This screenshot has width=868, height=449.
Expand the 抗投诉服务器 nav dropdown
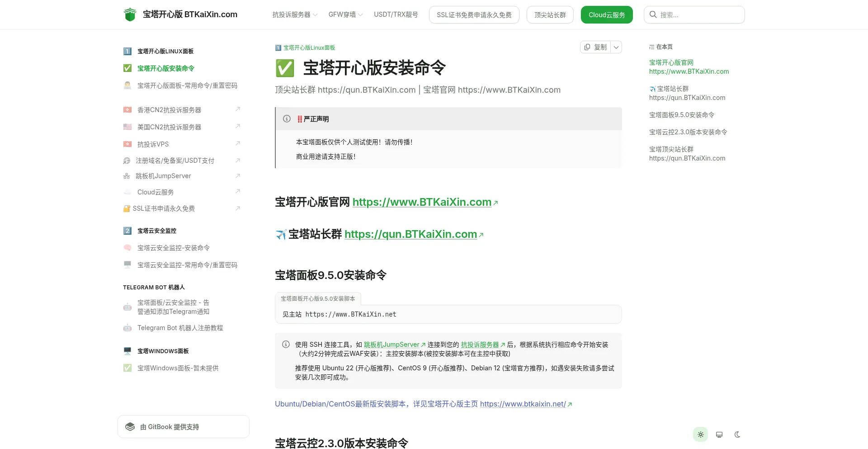point(295,14)
